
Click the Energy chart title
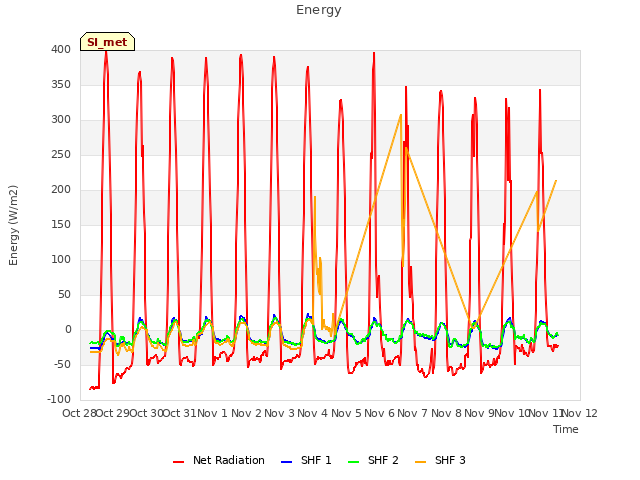[x=318, y=10]
